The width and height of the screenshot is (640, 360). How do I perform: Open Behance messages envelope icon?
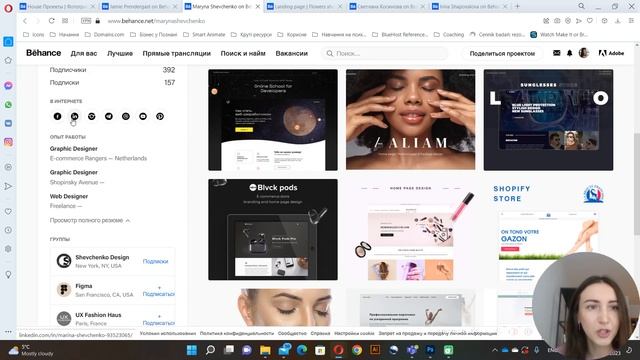(x=556, y=53)
